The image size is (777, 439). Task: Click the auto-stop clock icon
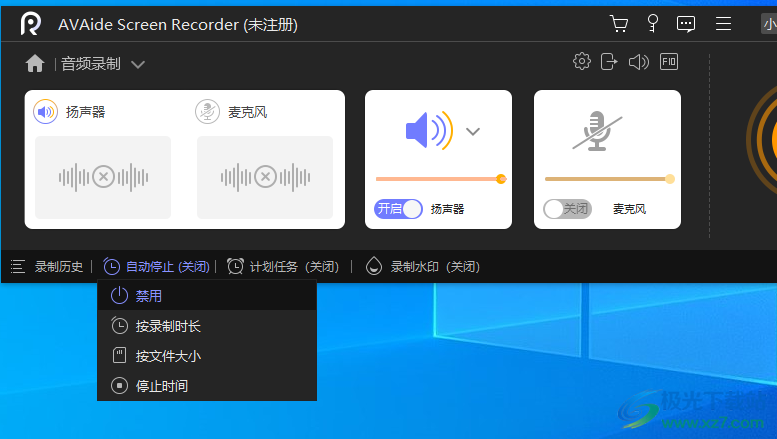coord(111,267)
